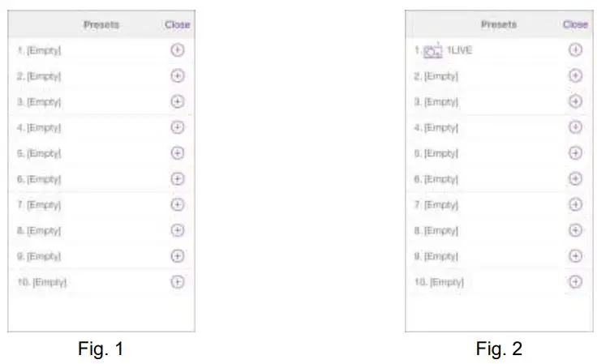Click plus icon beside 1LIVE preset
The image size is (597, 364).
point(575,49)
